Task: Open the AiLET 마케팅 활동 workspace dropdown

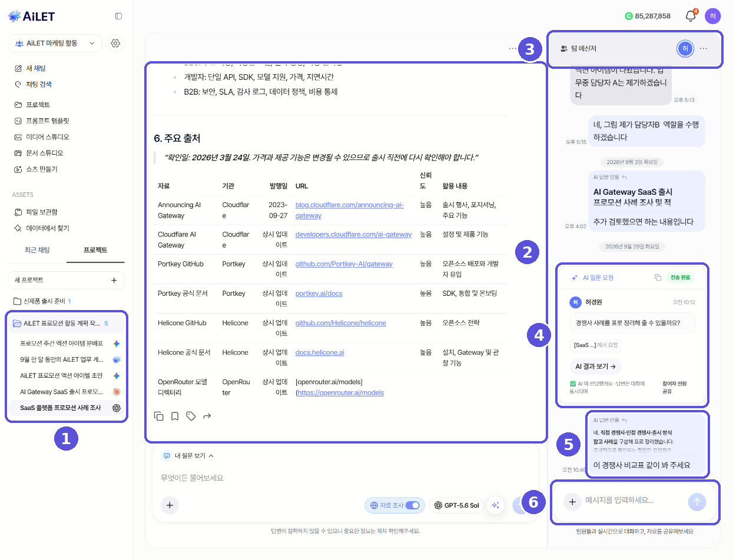Action: [x=55, y=43]
